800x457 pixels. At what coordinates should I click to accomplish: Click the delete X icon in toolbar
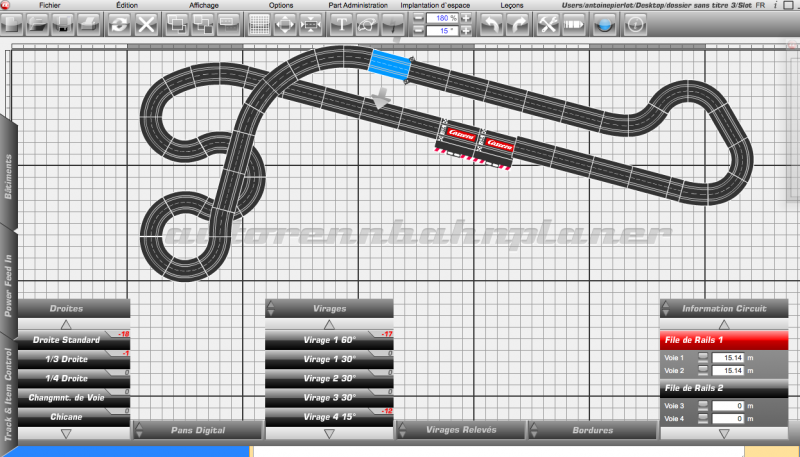tap(147, 24)
